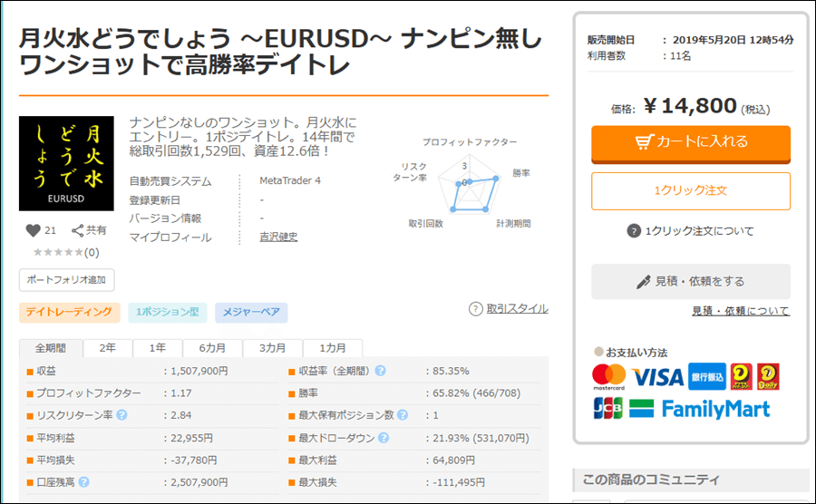The width and height of the screenshot is (816, 504).
Task: Click question icon for 1クリック注文について
Action: 634,231
